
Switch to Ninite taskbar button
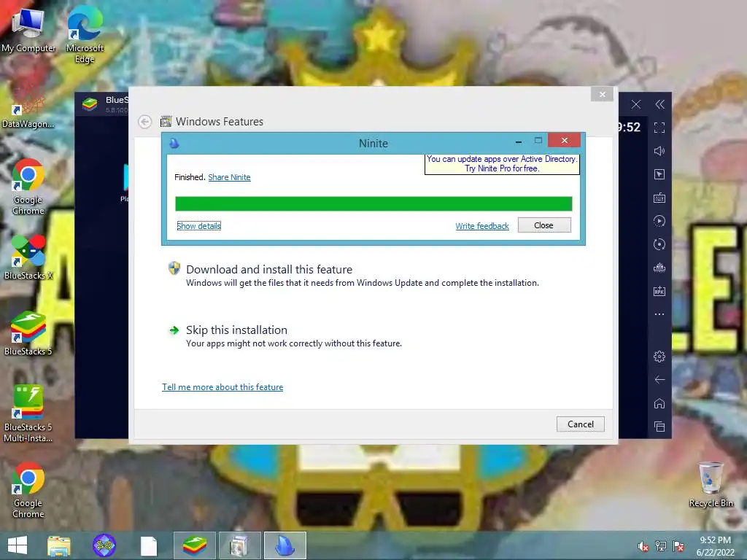[285, 545]
